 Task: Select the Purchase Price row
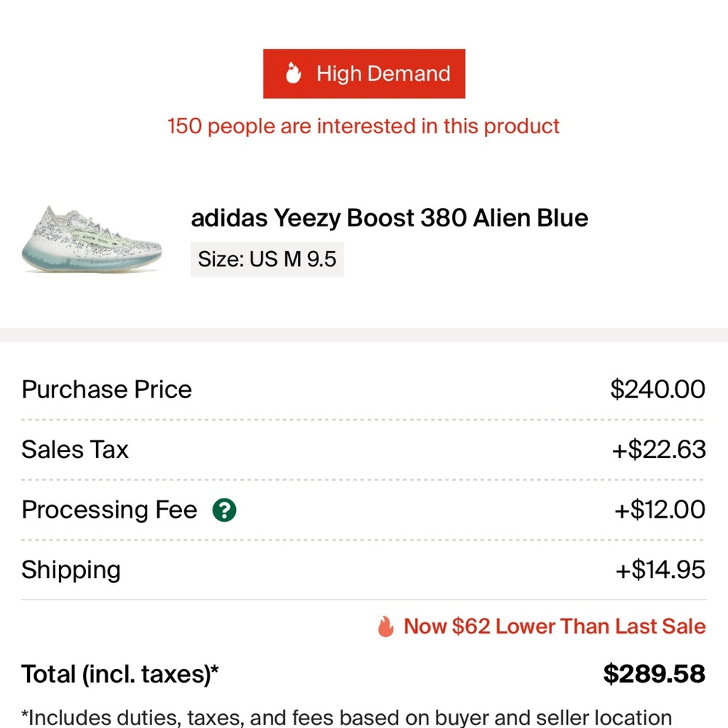[106, 389]
